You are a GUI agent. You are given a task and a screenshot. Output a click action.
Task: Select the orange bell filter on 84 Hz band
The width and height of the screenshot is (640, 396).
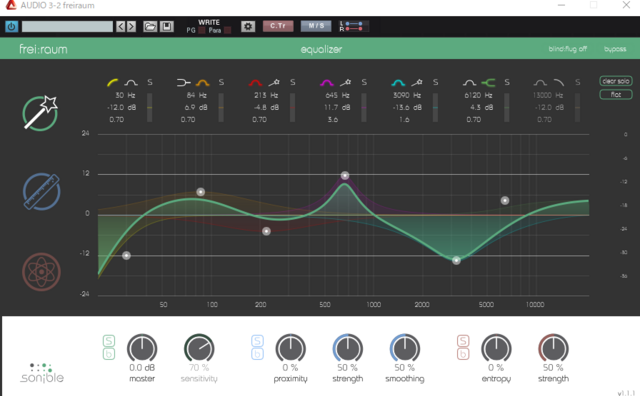202,83
